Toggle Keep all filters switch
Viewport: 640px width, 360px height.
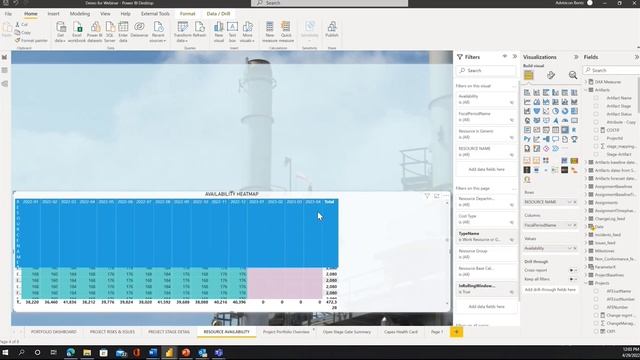pyautogui.click(x=573, y=279)
